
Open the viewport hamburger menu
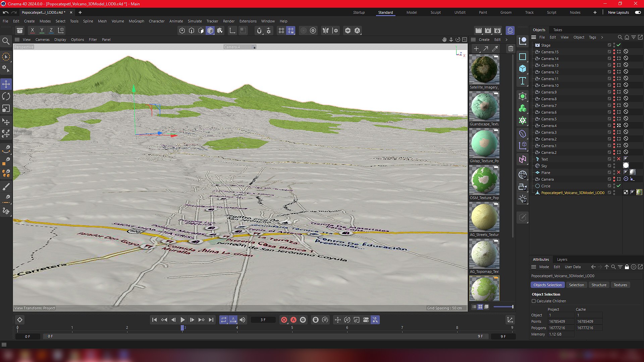click(x=17, y=40)
